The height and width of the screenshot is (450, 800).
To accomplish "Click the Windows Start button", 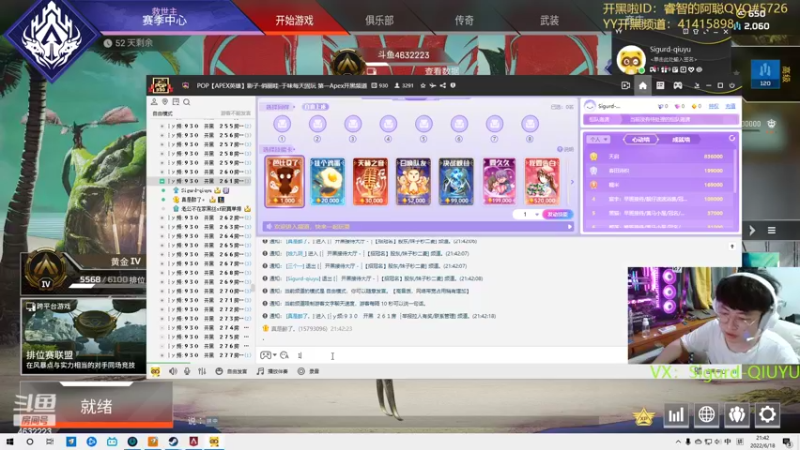I will 9,441.
